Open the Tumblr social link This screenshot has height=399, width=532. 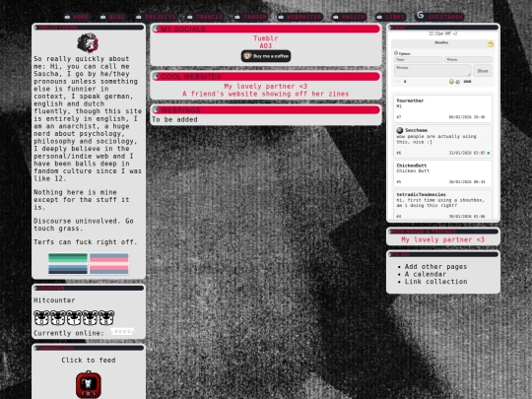point(266,38)
